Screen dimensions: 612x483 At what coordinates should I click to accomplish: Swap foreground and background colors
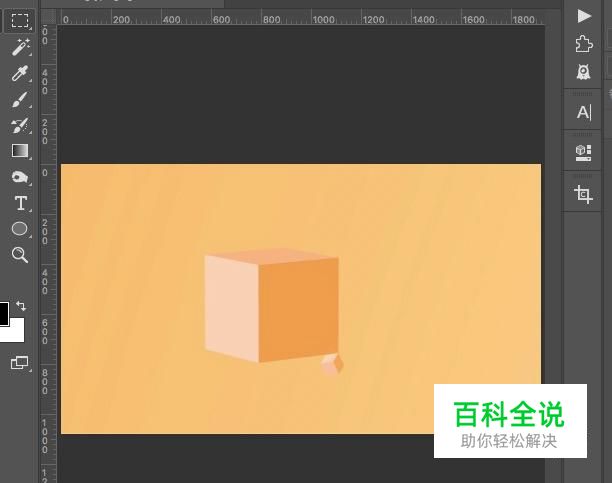coord(21,306)
